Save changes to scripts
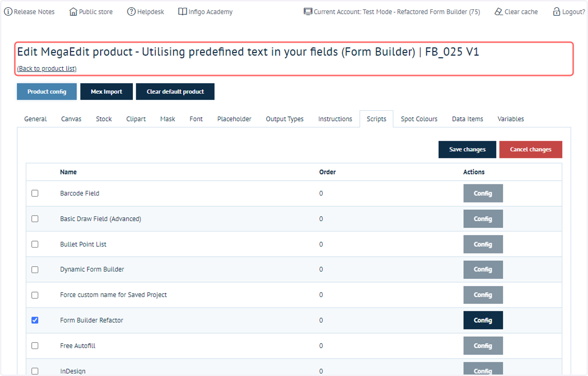Image resolution: width=588 pixels, height=376 pixels. 467,150
